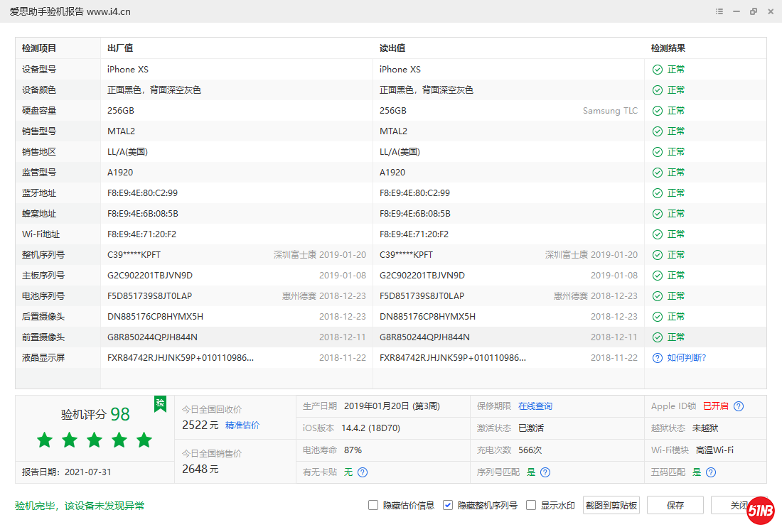Toggle the 显示水印 checkbox
This screenshot has width=782, height=532.
(531, 505)
